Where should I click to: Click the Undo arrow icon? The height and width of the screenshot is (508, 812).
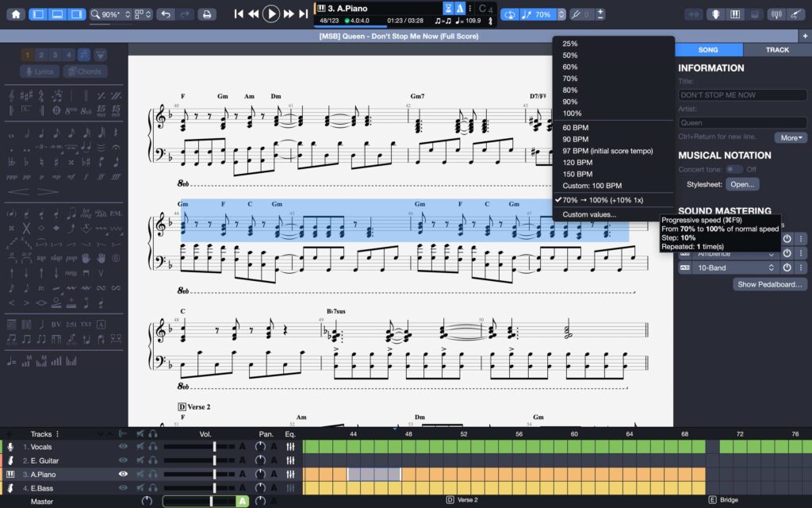[x=166, y=13]
